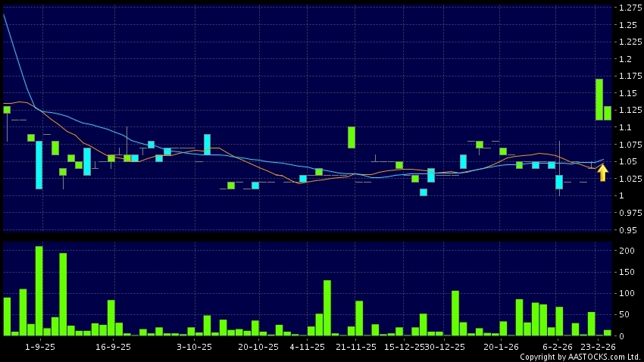Click the 23-2-26 date label
644x362 pixels.
tap(597, 347)
